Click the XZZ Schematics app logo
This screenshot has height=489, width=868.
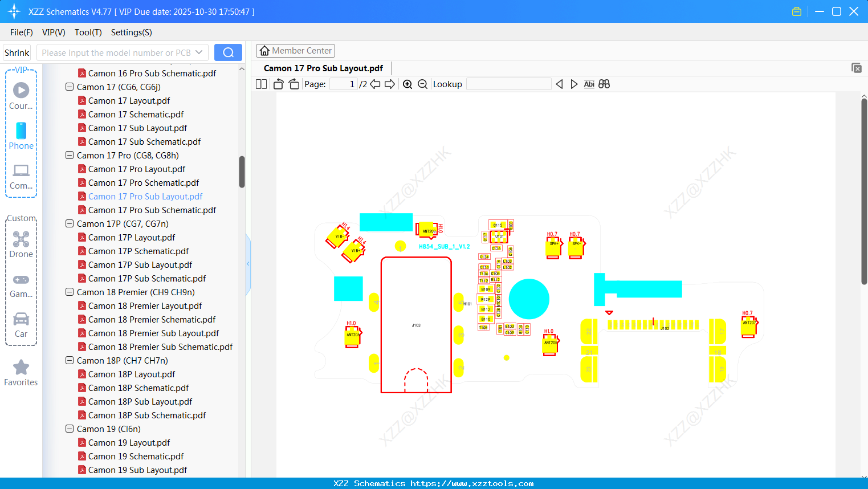(14, 11)
